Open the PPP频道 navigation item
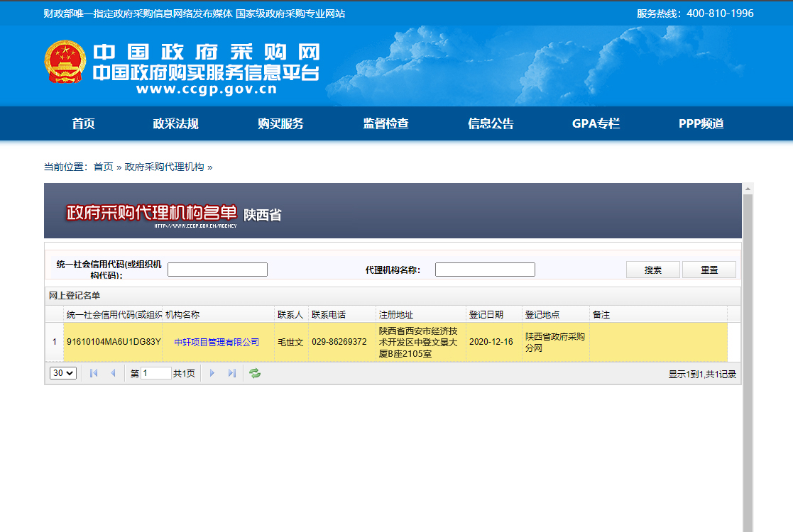 [701, 123]
